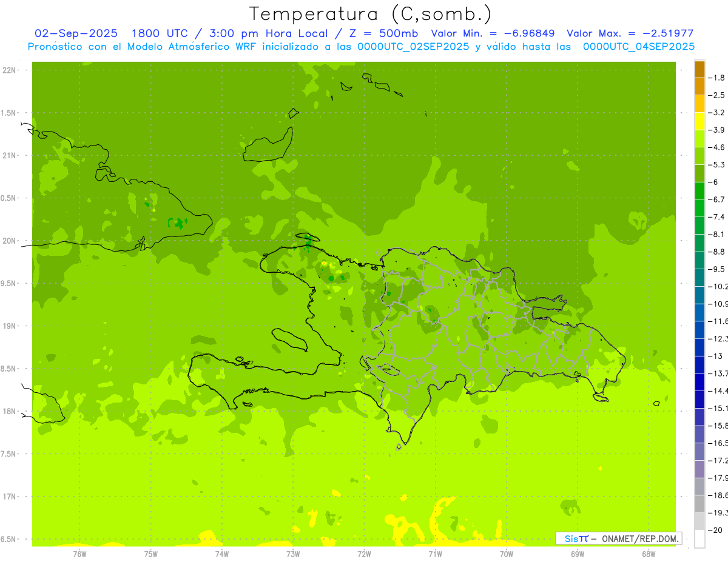Viewport: 728px width, 562px height.
Task: Select the date text '02-Sep-2025'
Action: tap(76, 33)
